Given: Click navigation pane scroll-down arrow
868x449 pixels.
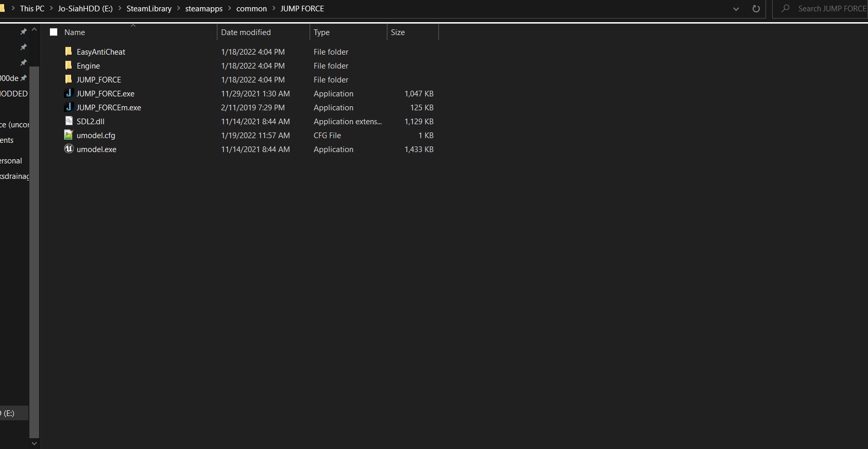Looking at the screenshot, I should pyautogui.click(x=35, y=443).
